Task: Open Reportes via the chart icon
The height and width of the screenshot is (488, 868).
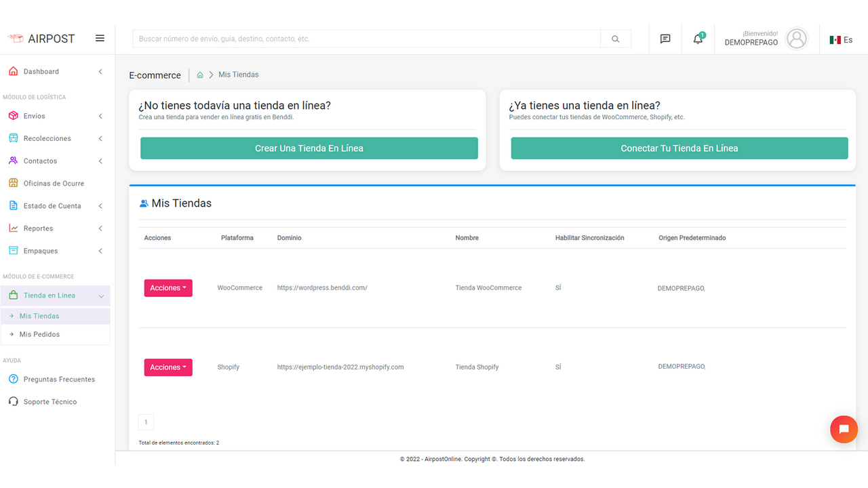Action: (13, 228)
